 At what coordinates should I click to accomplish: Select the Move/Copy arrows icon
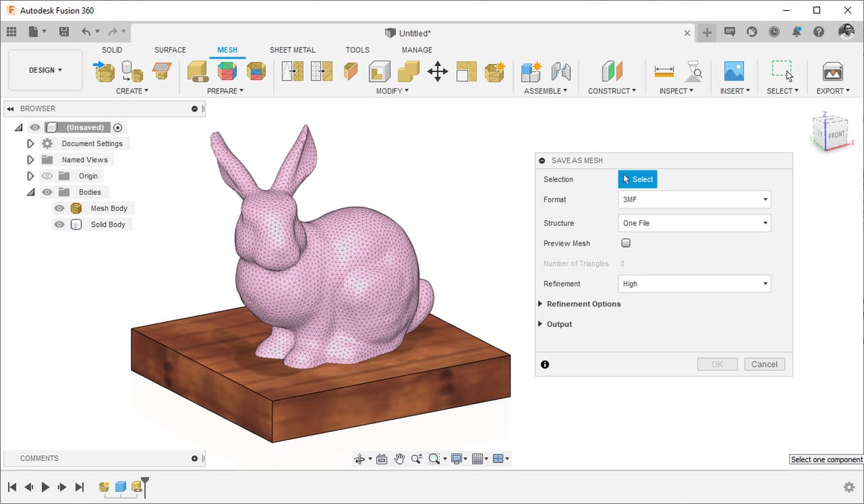pyautogui.click(x=438, y=71)
